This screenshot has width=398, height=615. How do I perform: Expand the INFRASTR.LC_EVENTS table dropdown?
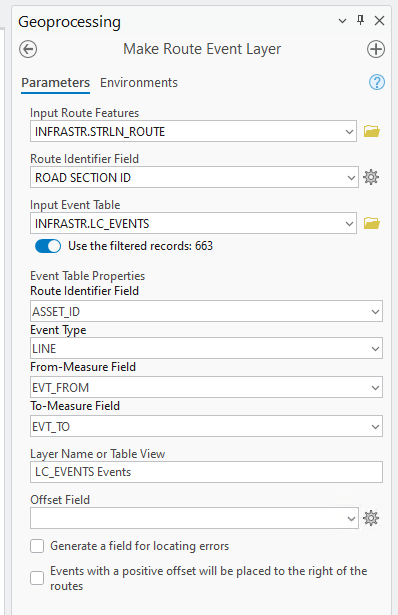(349, 224)
